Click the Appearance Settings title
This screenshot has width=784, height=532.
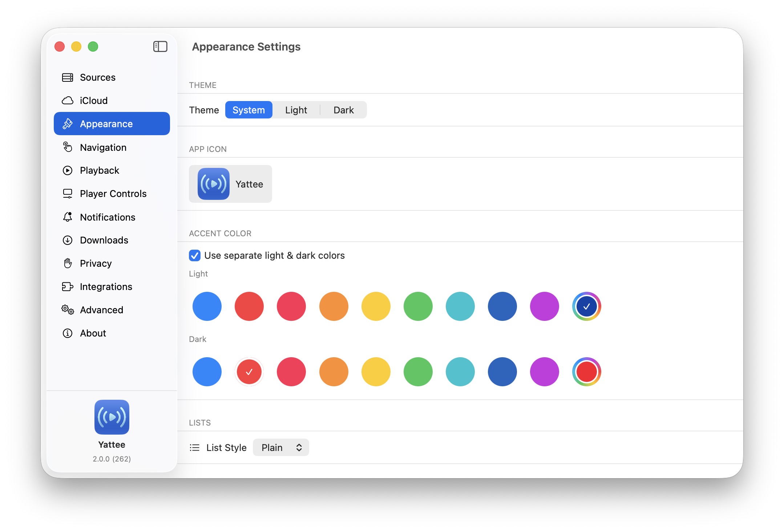(x=246, y=47)
